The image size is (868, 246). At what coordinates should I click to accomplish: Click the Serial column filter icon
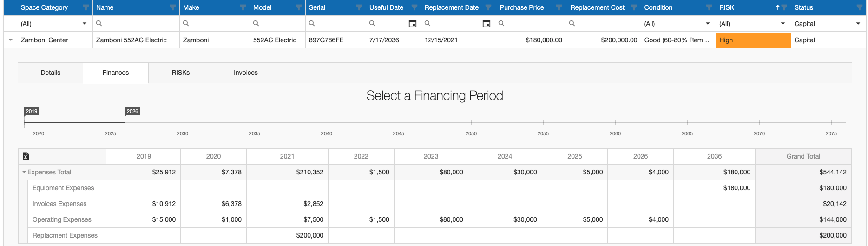click(359, 7)
